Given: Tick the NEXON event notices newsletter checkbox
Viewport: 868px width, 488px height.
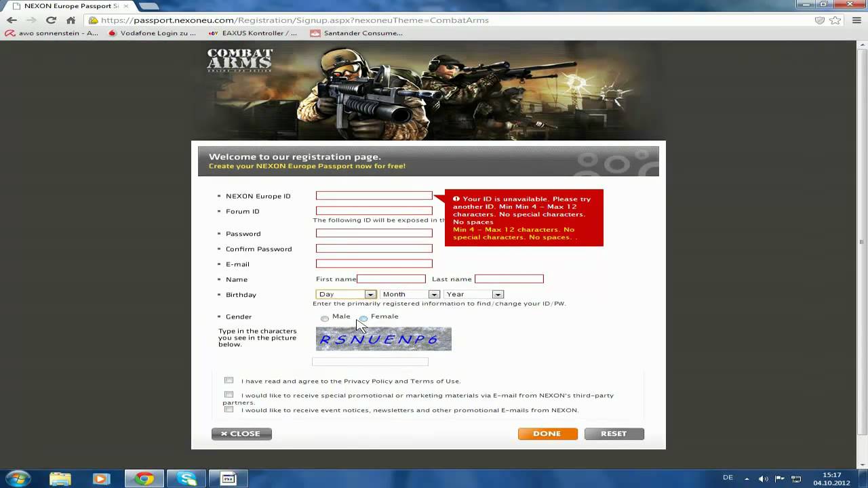Looking at the screenshot, I should tap(229, 409).
